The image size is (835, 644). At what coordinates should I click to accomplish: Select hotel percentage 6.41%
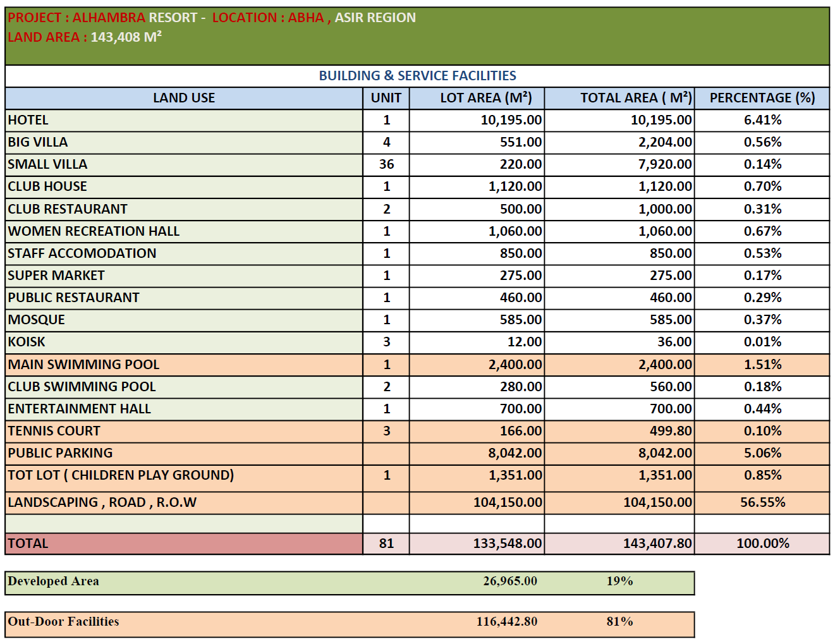coord(762,120)
